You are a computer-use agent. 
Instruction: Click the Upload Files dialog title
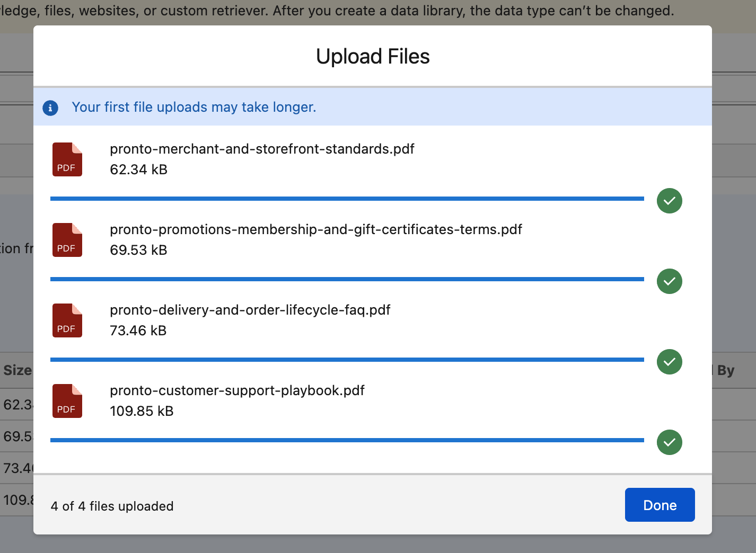click(x=373, y=57)
